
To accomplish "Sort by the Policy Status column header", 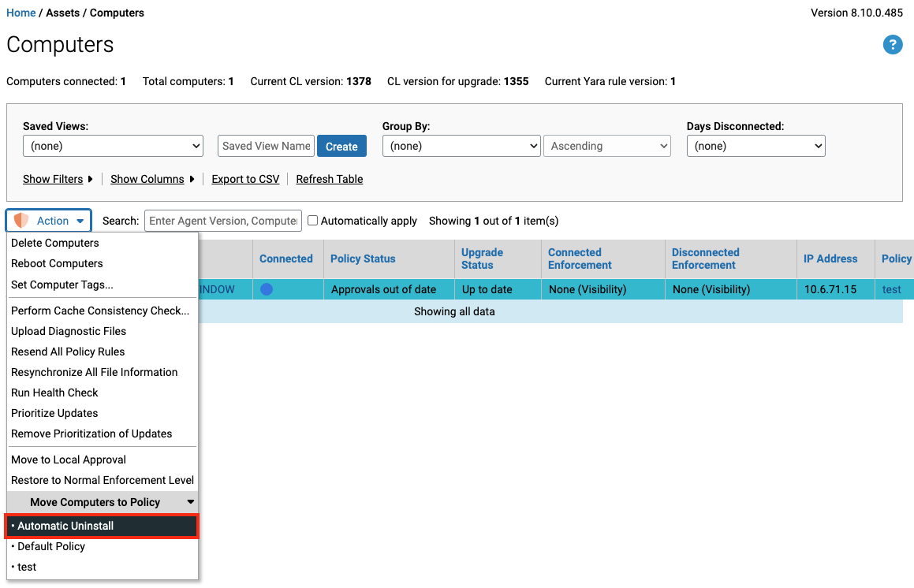I will coord(363,259).
